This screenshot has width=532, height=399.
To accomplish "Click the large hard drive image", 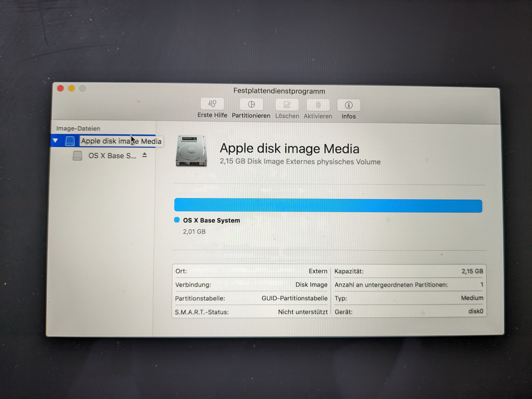I will click(191, 151).
